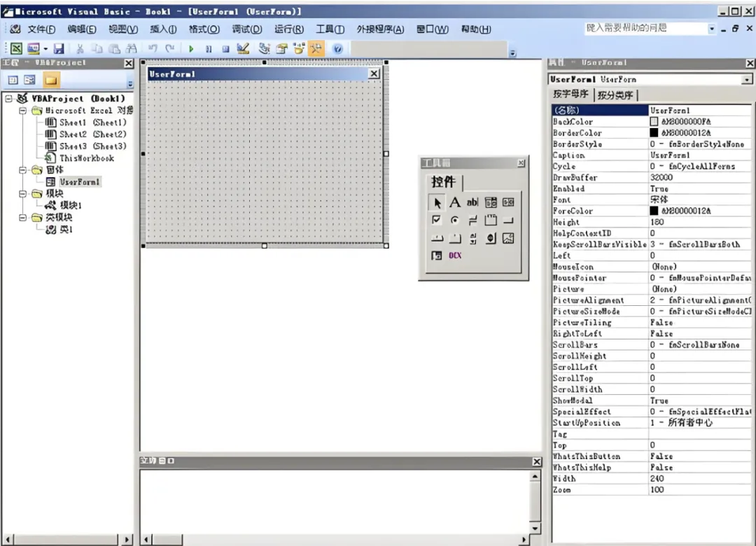The width and height of the screenshot is (756, 546).
Task: Select the CheckBox tool in the toolbox
Action: click(x=436, y=220)
